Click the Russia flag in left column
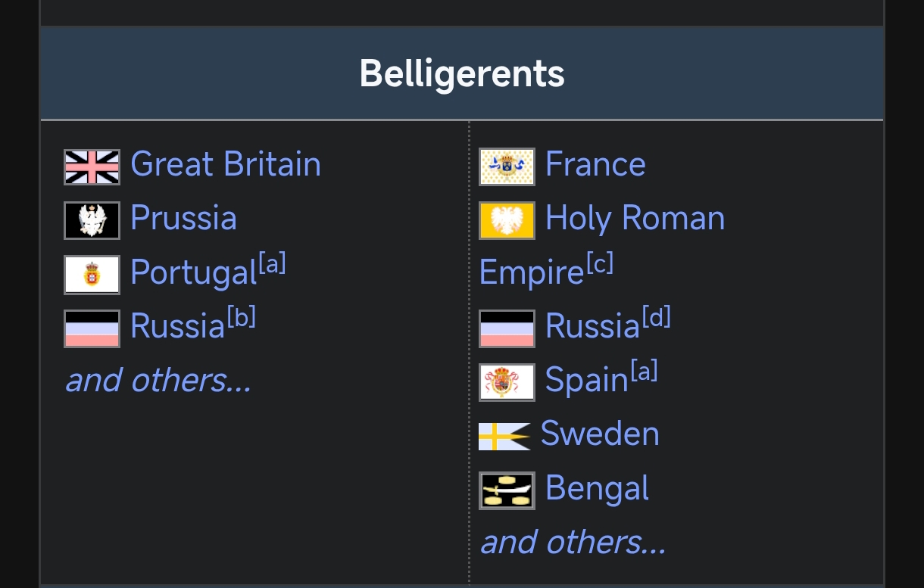 92,328
